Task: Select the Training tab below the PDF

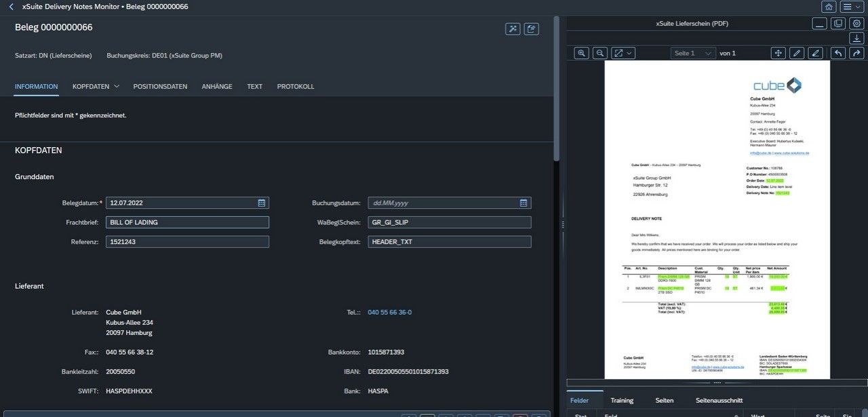Action: tap(622, 401)
